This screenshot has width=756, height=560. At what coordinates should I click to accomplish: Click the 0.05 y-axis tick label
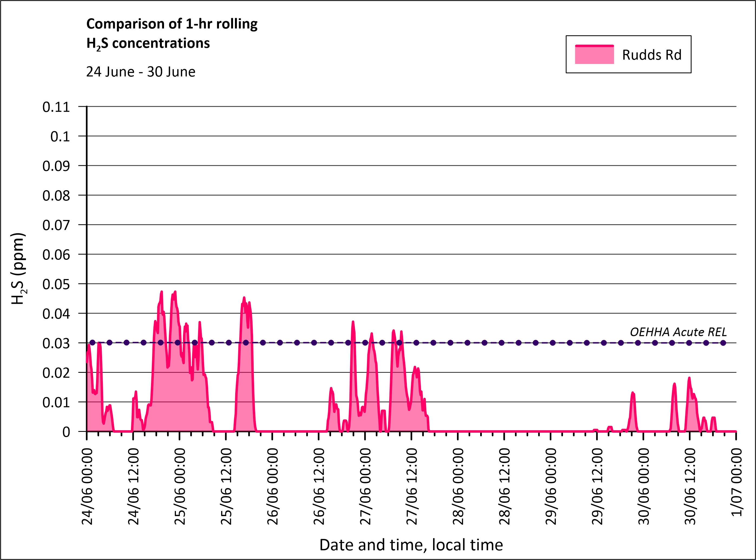(x=56, y=284)
